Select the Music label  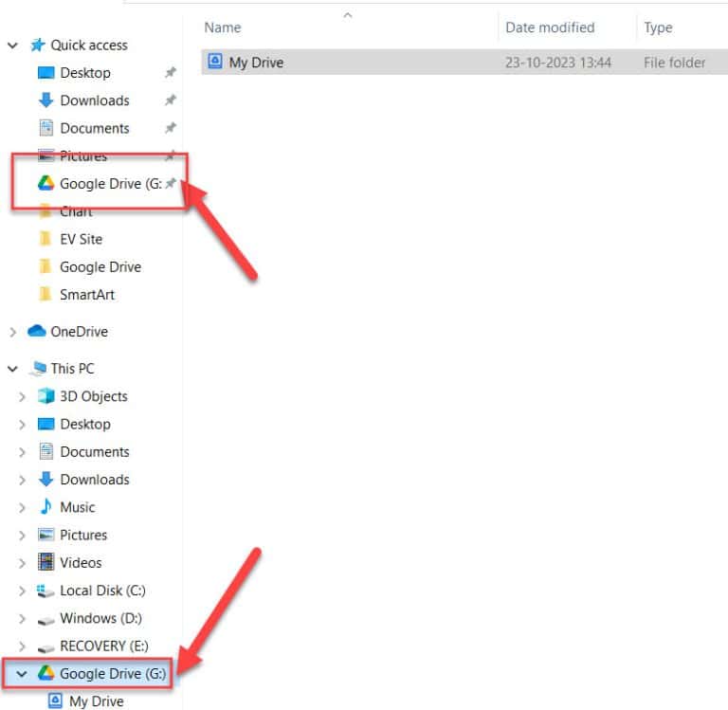(78, 507)
